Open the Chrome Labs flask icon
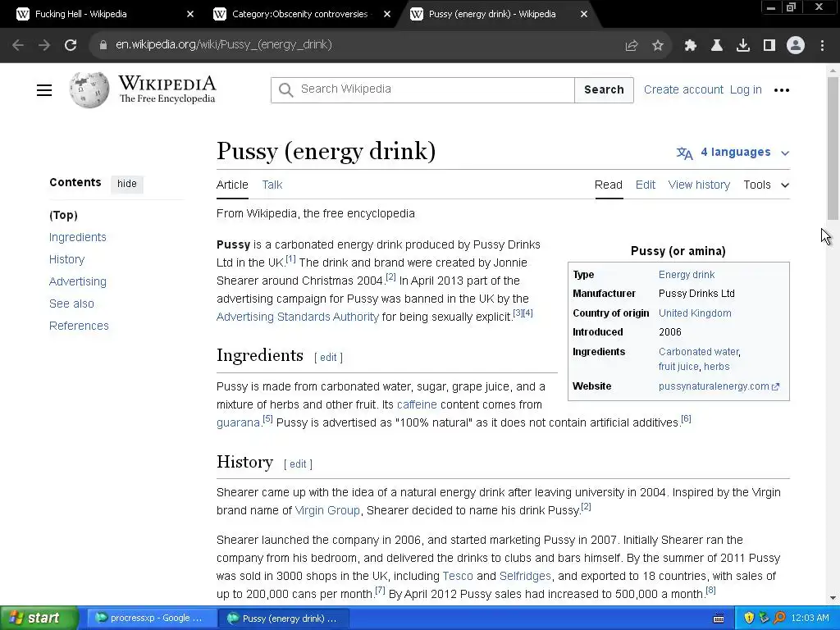This screenshot has width=840, height=630. tap(717, 46)
